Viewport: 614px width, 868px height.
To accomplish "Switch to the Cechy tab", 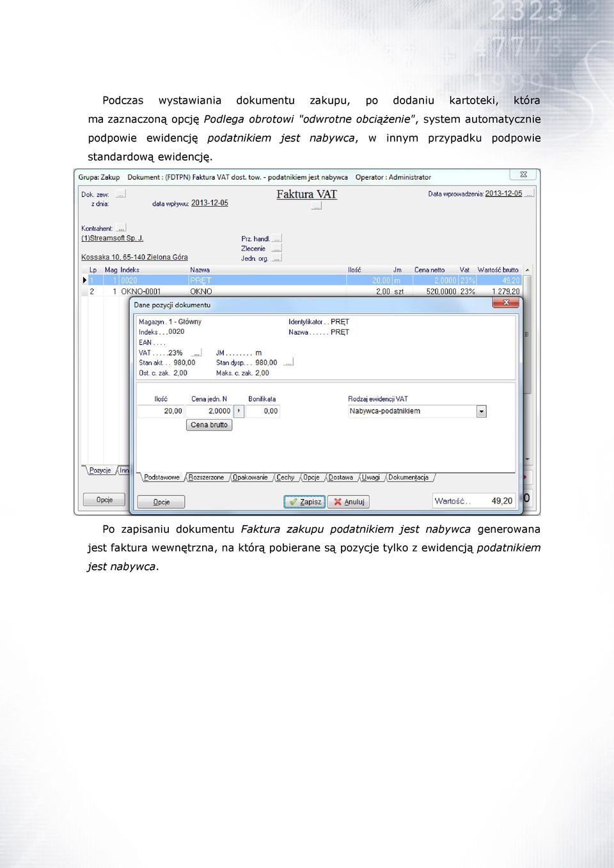I will click(285, 477).
